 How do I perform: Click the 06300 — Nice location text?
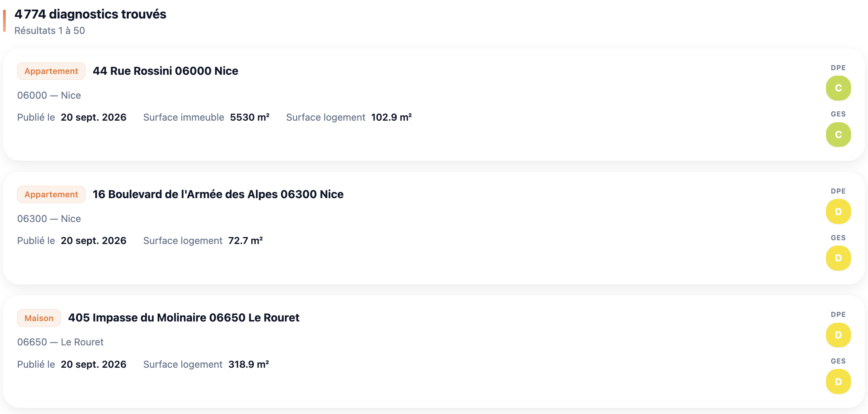(x=49, y=219)
